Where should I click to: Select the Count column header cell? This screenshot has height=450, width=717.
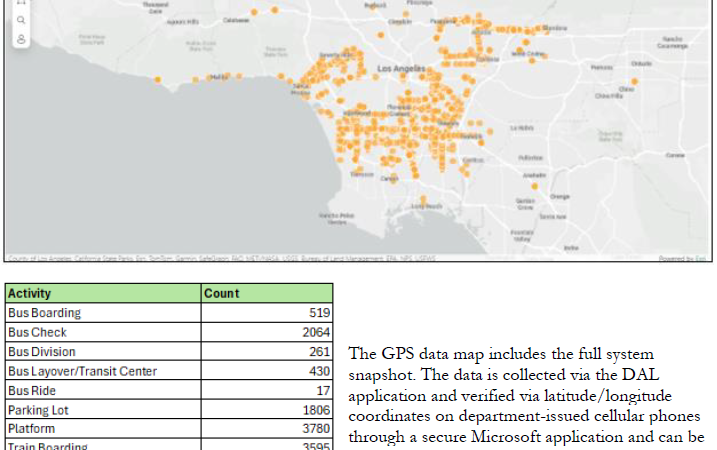(x=267, y=294)
